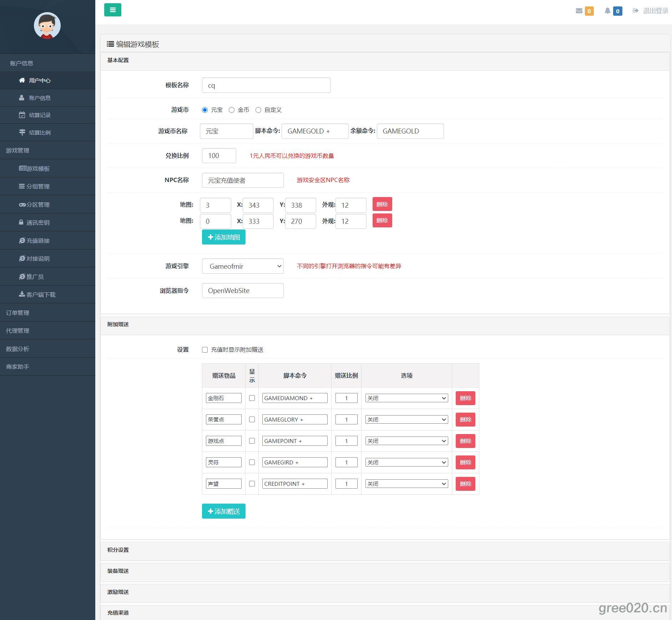
Task: Enable 充值时显示附加赠送 checkbox
Action: click(x=205, y=350)
